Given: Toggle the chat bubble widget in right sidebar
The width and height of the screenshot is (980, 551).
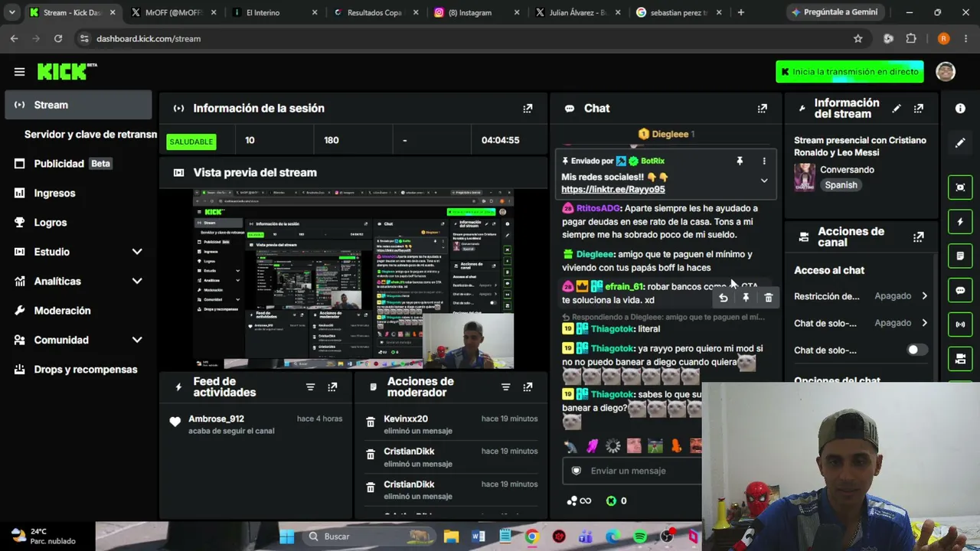Looking at the screenshot, I should 960,290.
